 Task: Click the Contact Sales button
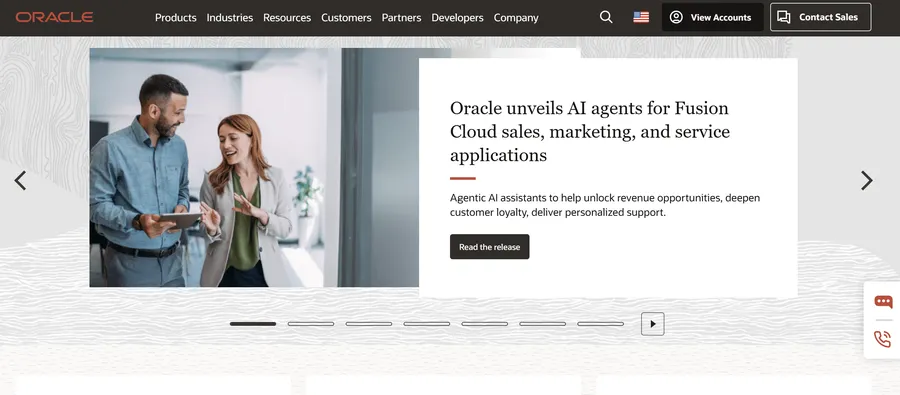[x=820, y=17]
